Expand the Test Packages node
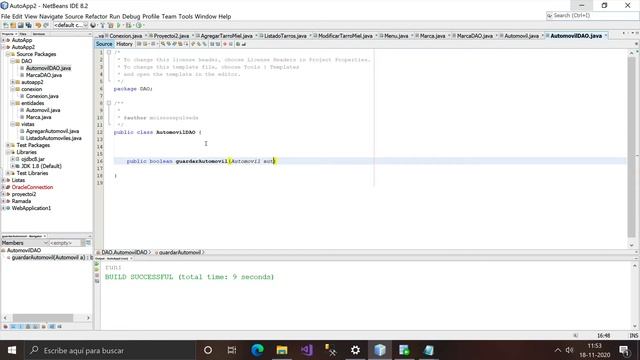The image size is (640, 360). [8, 145]
